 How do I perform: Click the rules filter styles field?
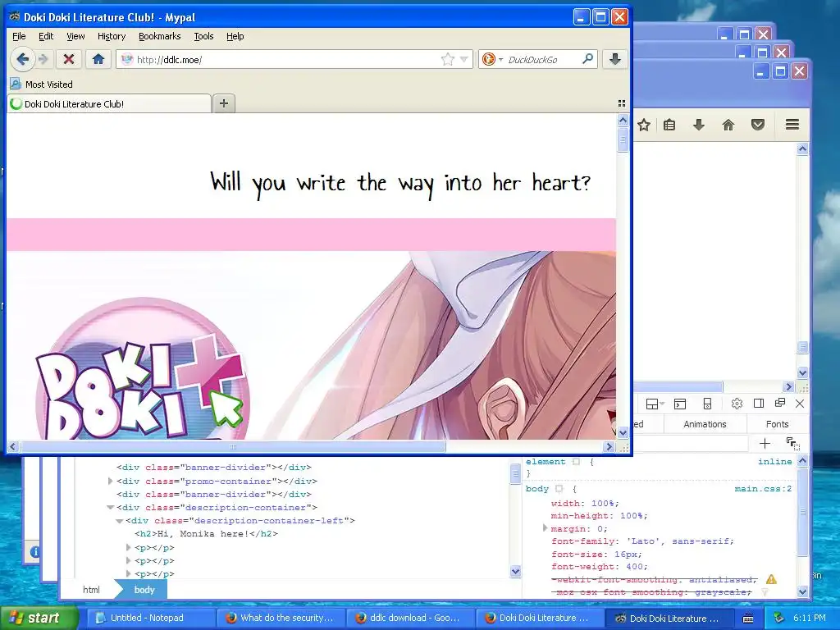point(691,443)
